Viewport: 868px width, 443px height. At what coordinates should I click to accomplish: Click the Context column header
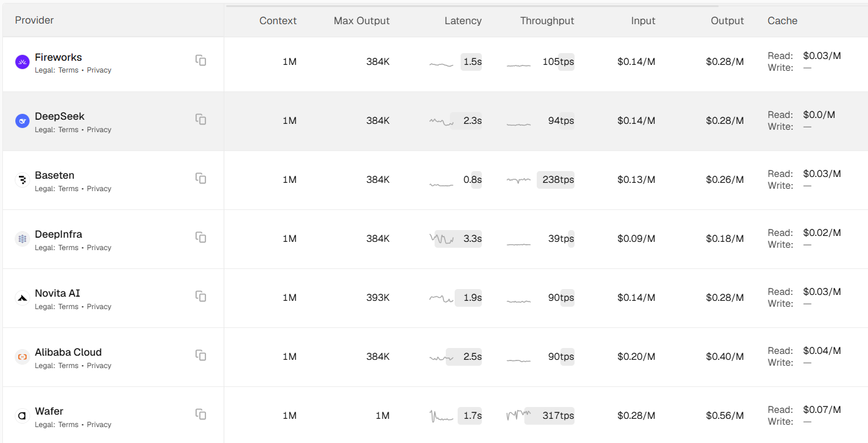[278, 21]
